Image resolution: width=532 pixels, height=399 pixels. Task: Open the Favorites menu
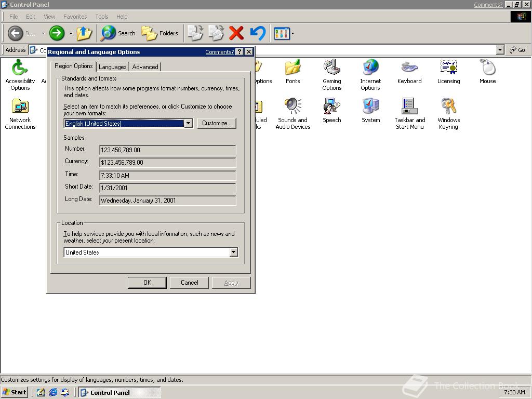(75, 17)
